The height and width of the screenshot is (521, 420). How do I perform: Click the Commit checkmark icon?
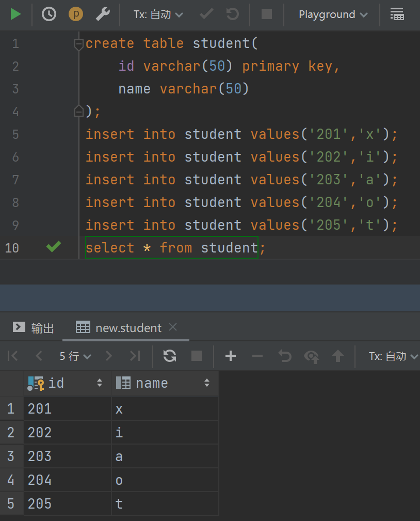[x=206, y=14]
